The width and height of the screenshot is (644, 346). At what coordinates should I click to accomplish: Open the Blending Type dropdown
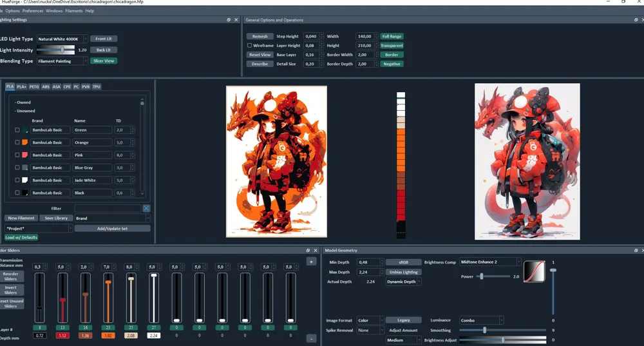[x=62, y=61]
